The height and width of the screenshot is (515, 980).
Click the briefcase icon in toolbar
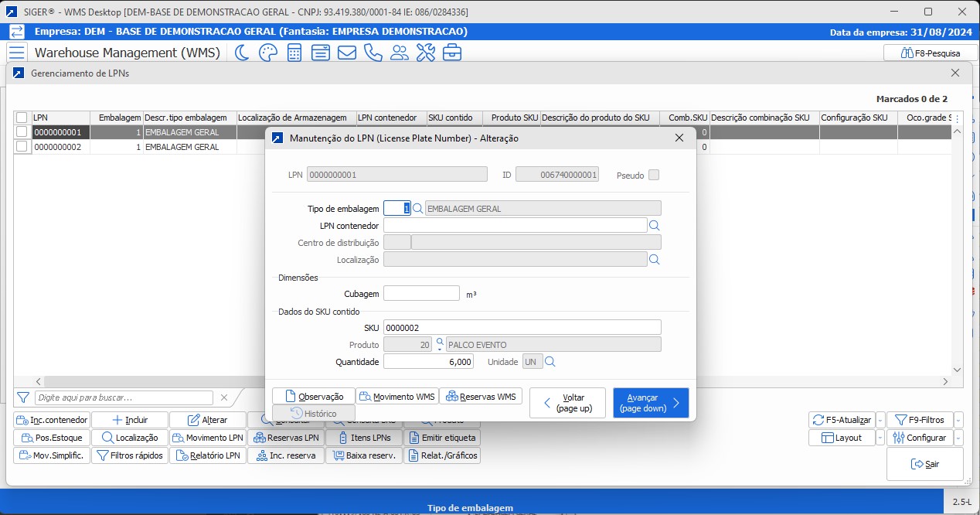pos(452,53)
